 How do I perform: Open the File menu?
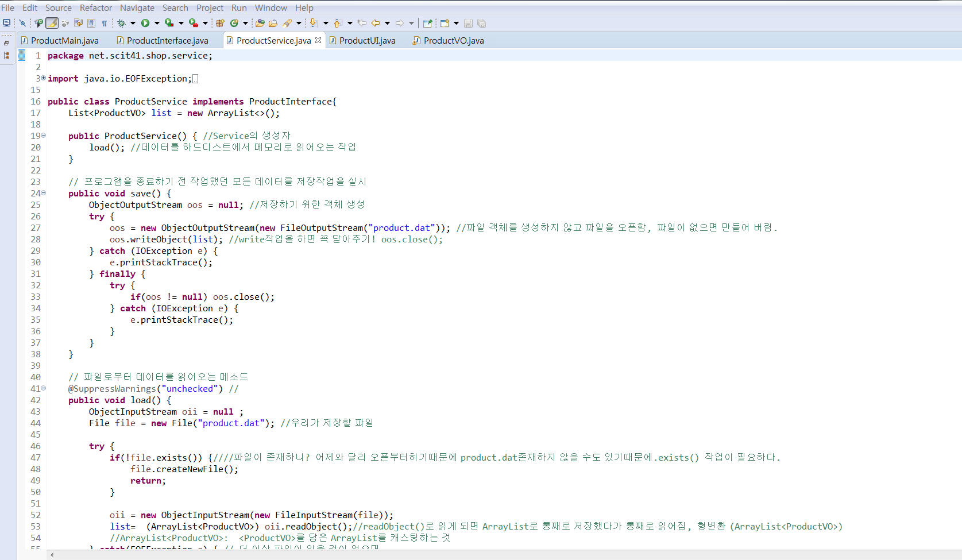pyautogui.click(x=8, y=7)
